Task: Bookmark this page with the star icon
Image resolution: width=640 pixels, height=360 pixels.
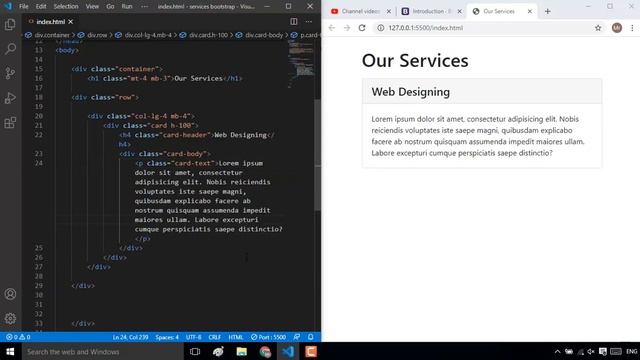Action: coord(598,28)
